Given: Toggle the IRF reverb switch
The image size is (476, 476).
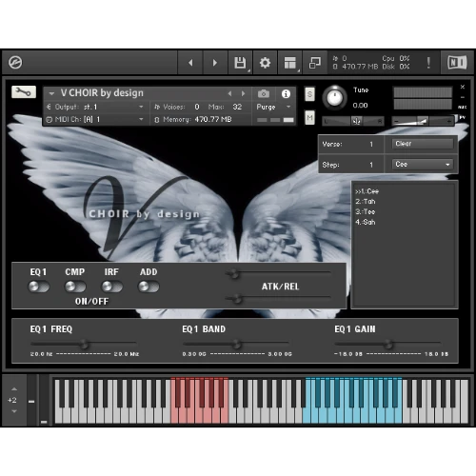Looking at the screenshot, I should pos(111,287).
